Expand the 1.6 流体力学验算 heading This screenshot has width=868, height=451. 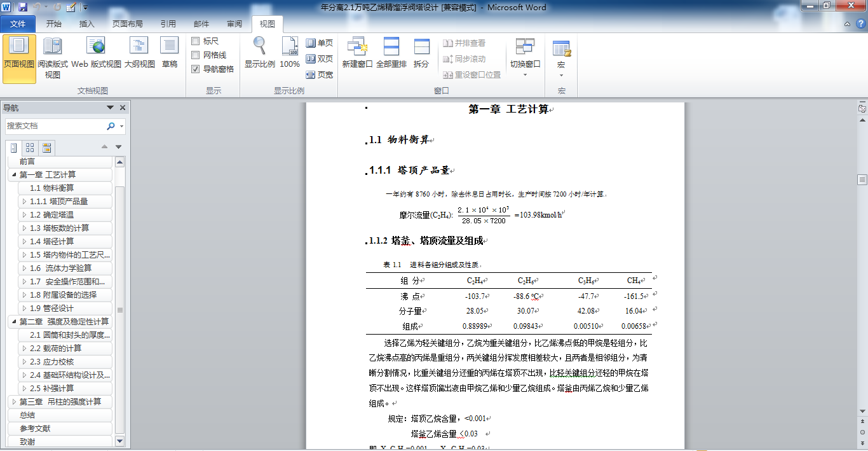[x=24, y=268]
